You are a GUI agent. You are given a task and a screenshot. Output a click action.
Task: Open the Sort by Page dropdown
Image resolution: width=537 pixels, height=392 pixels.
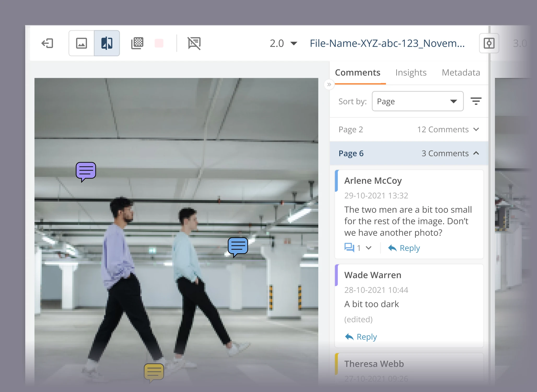coord(418,101)
